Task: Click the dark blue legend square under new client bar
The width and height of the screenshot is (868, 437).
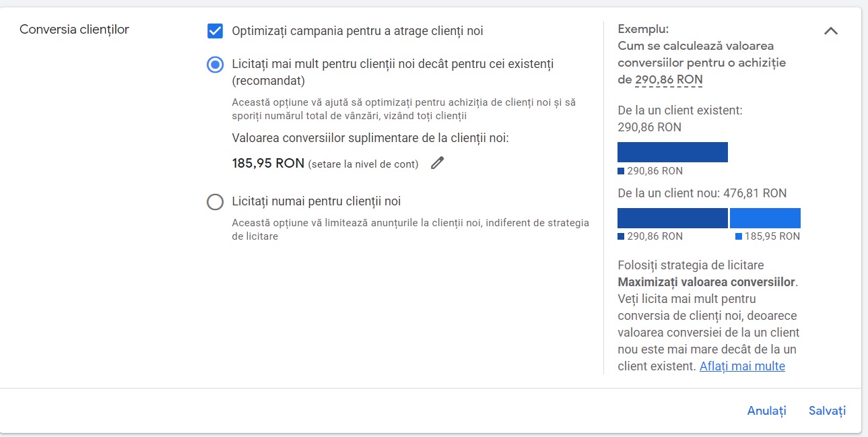Action: tap(621, 236)
